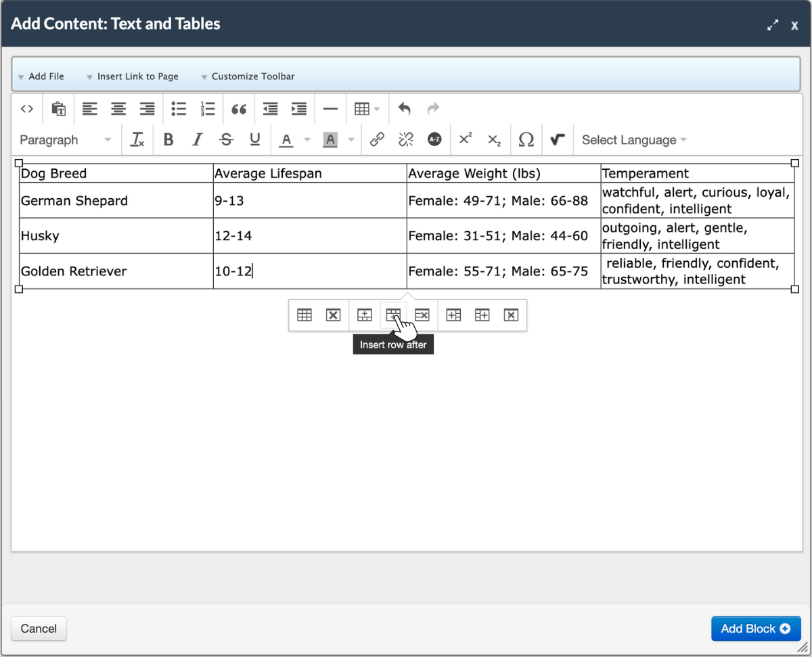
Task: Toggle superscript formatting
Action: pos(466,140)
